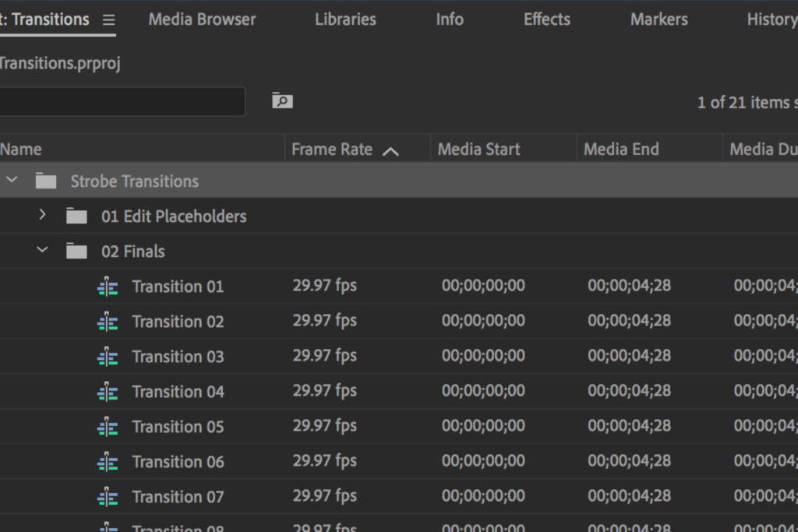Switch to the Markers tab
The image size is (798, 532).
click(x=659, y=19)
